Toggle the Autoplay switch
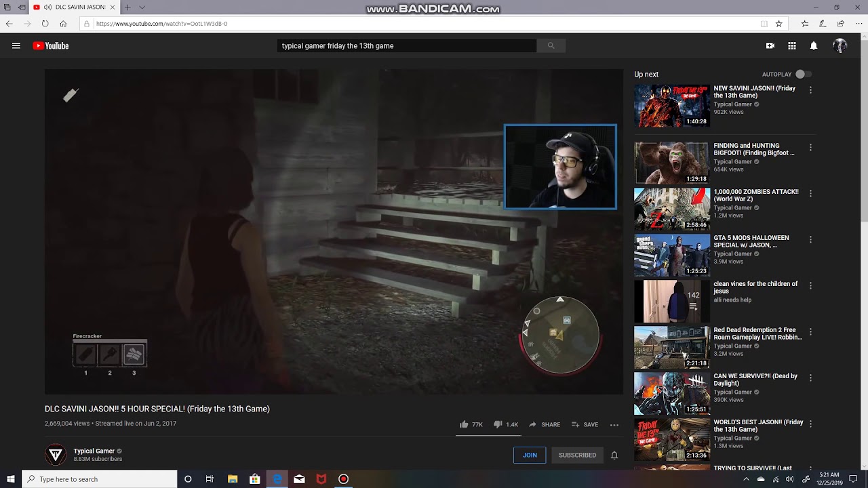The width and height of the screenshot is (868, 488). coord(804,75)
